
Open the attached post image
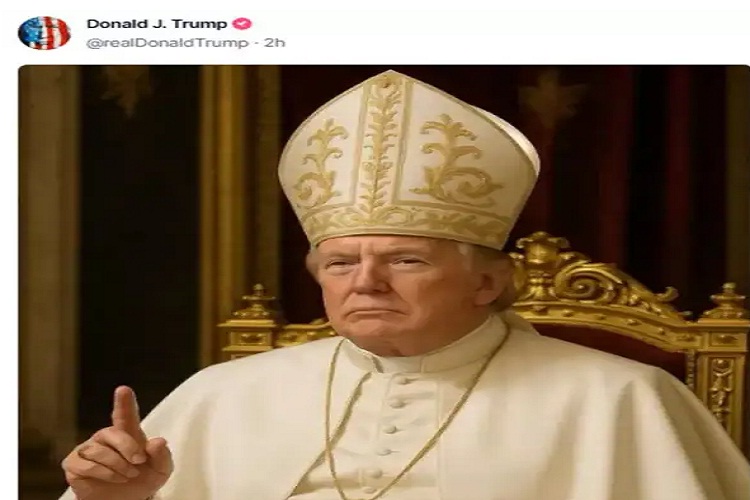pos(384,282)
